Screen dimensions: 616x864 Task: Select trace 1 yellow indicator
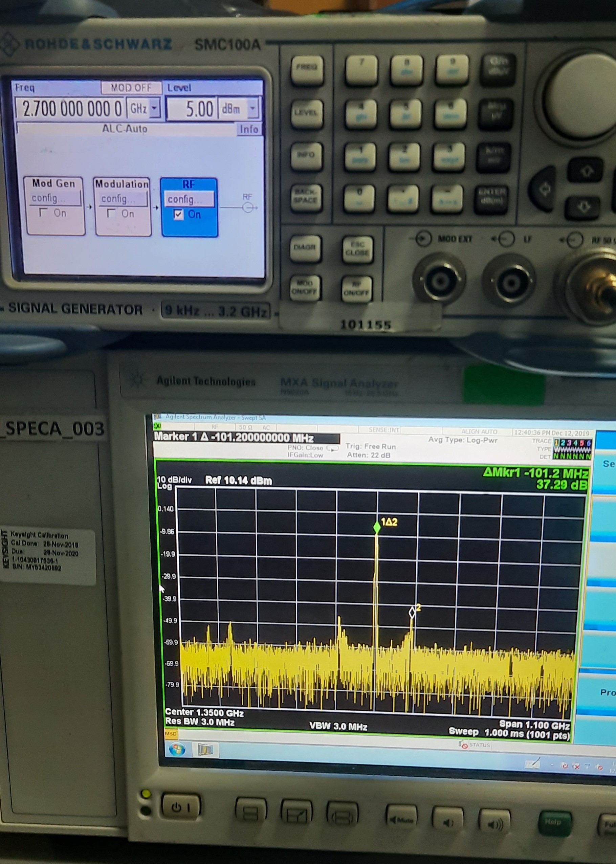(556, 442)
